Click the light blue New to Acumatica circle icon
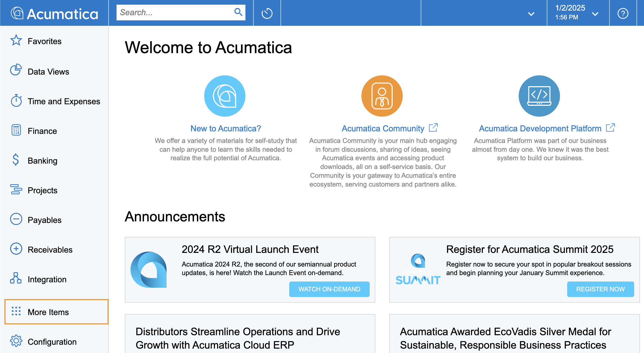 point(225,96)
